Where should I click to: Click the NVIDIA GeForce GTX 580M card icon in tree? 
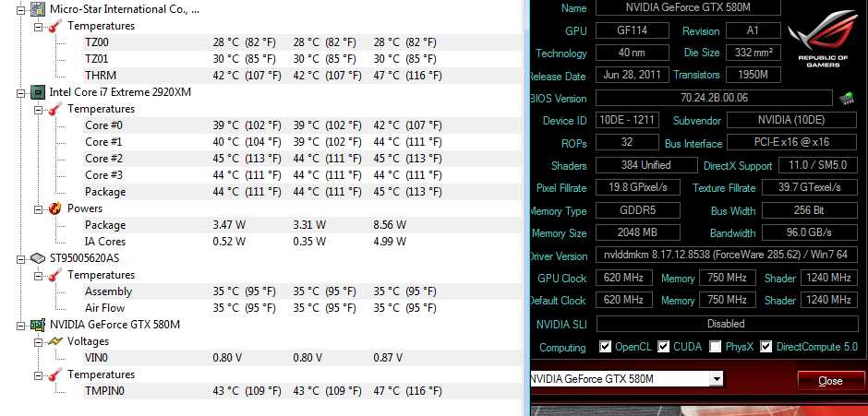point(38,325)
